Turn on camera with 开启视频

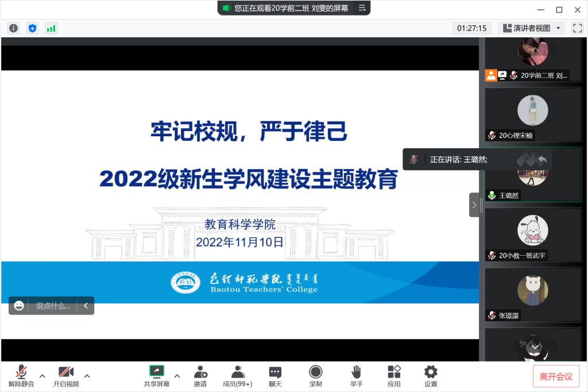(x=66, y=376)
